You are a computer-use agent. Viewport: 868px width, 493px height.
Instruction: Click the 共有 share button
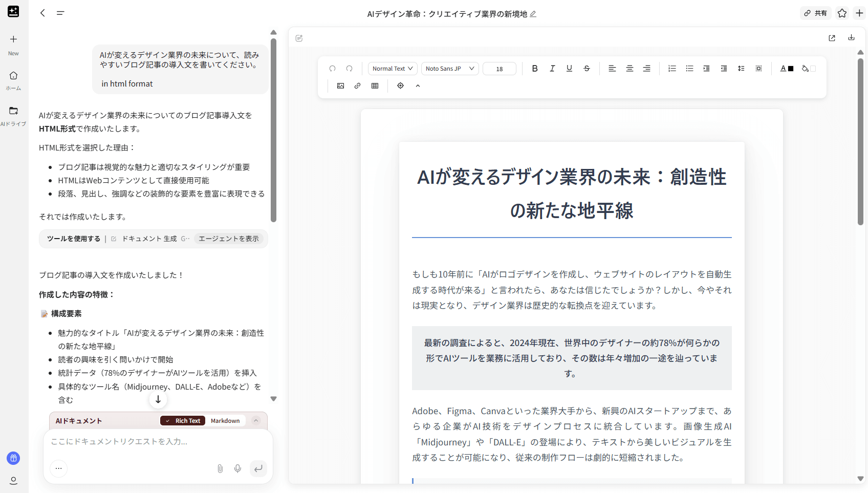815,13
